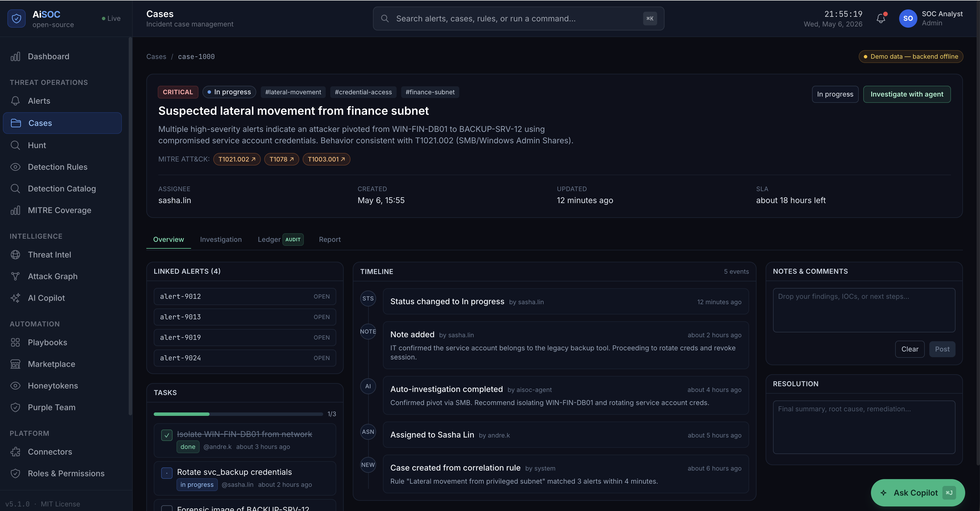Open the notifications bell in header
Viewport: 980px width, 511px height.
point(881,18)
